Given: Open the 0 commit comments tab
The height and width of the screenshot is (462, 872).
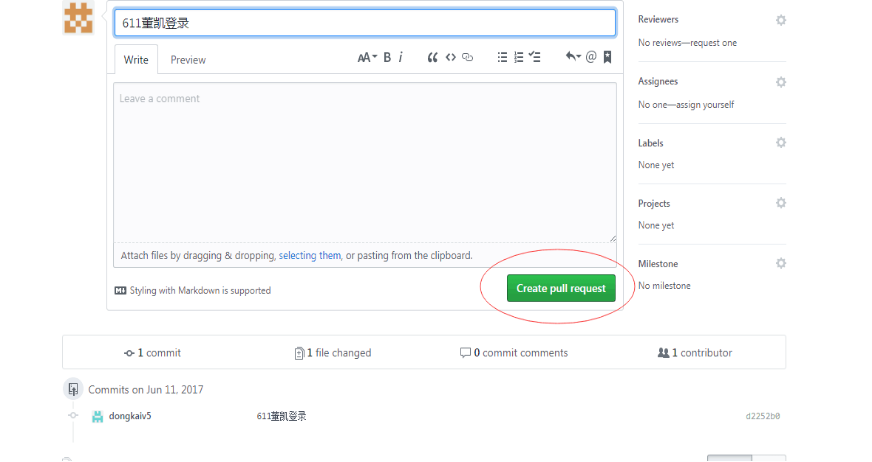Looking at the screenshot, I should [514, 352].
